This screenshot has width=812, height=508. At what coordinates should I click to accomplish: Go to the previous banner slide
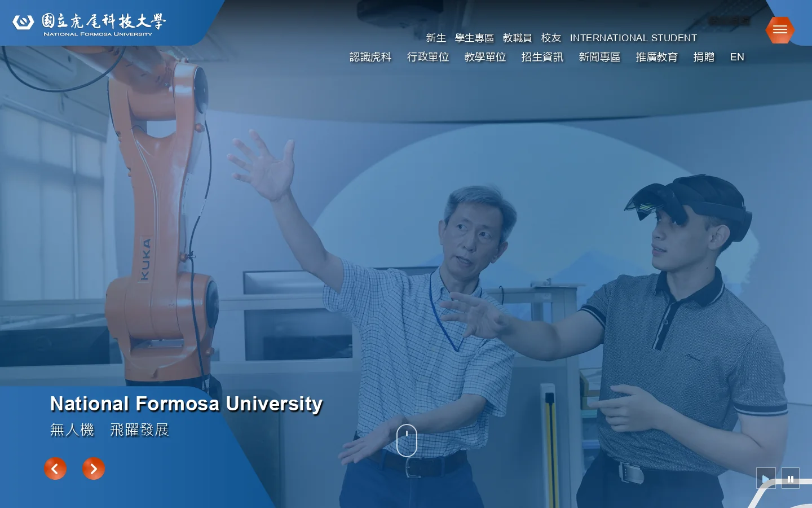pyautogui.click(x=55, y=468)
